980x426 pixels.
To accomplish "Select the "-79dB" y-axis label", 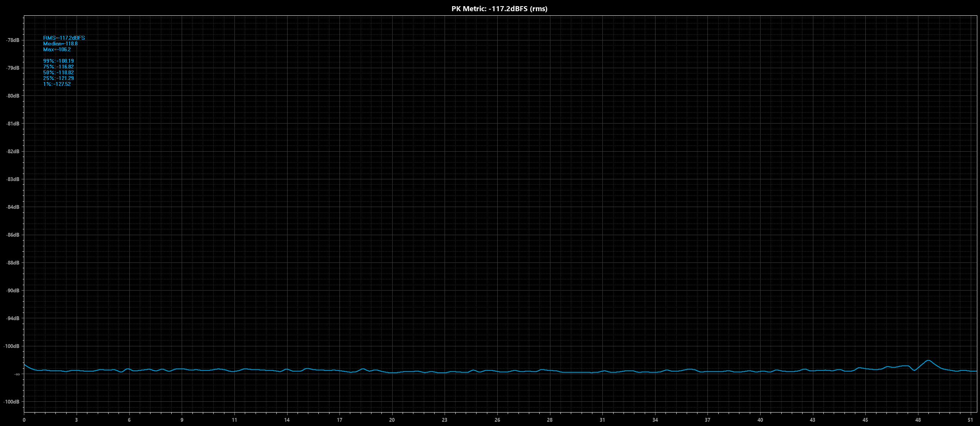I will (13, 68).
